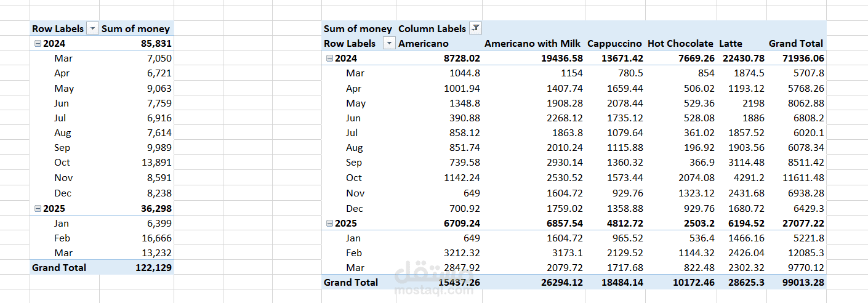Click the cell with value 2930.14
The image size is (868, 303).
point(565,163)
